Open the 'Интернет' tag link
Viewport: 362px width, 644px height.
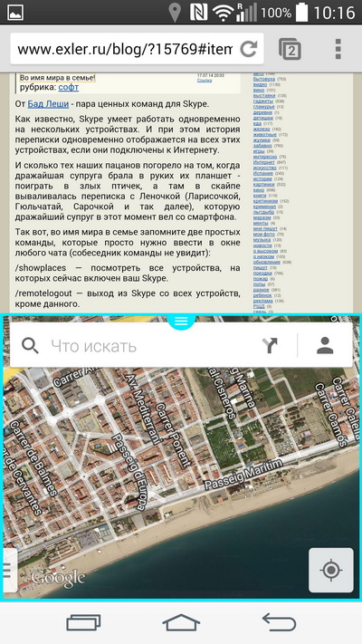[263, 162]
